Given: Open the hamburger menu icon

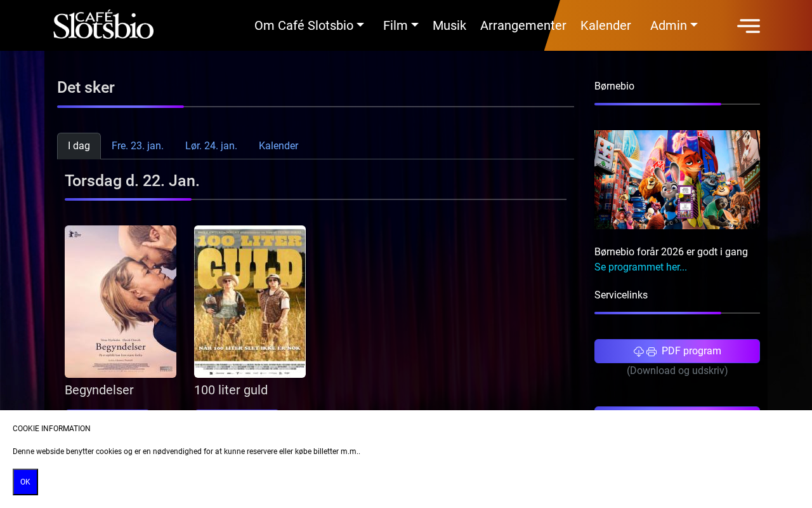Looking at the screenshot, I should click(x=749, y=25).
